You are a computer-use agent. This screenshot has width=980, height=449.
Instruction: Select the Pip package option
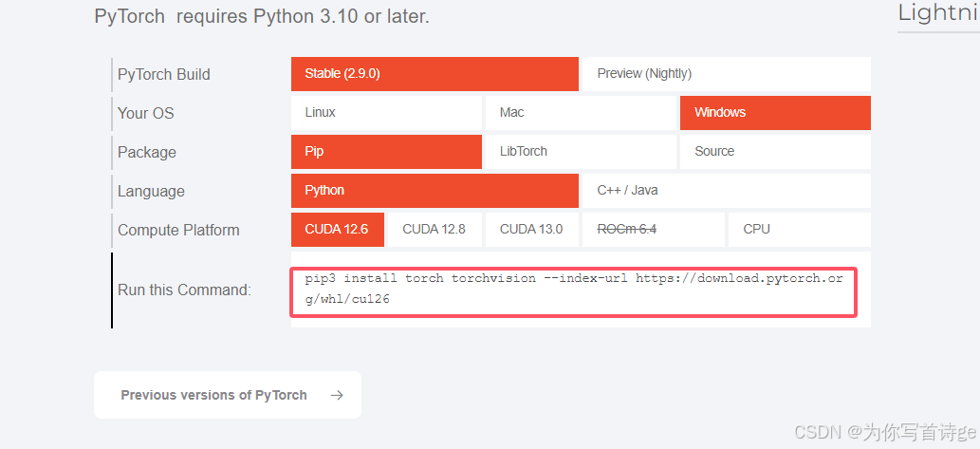pyautogui.click(x=386, y=151)
